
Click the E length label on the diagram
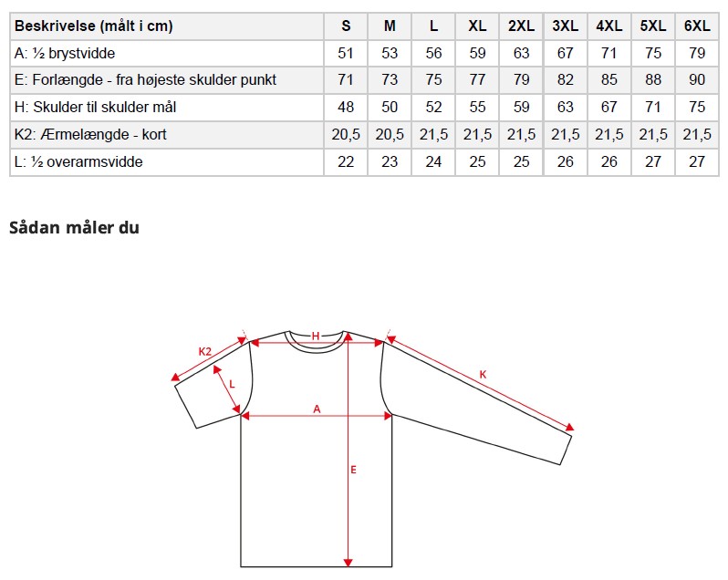353,470
